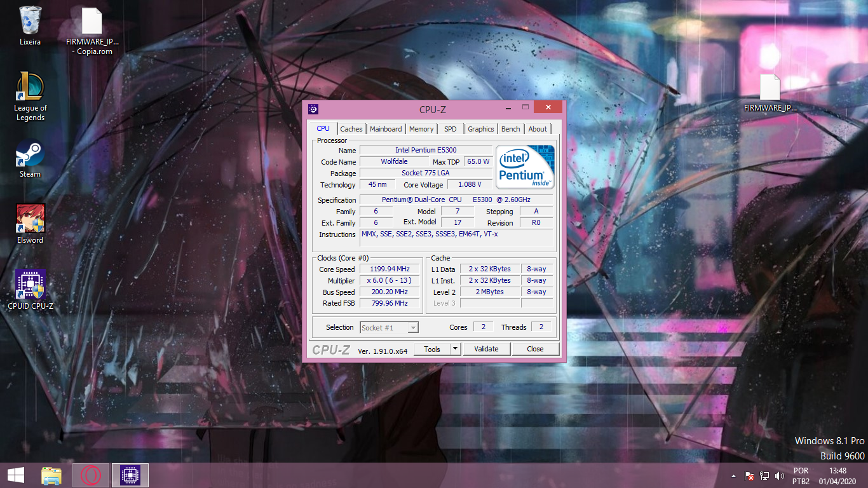Click the Intel Pentium inside logo
The width and height of the screenshot is (868, 488).
click(x=525, y=166)
